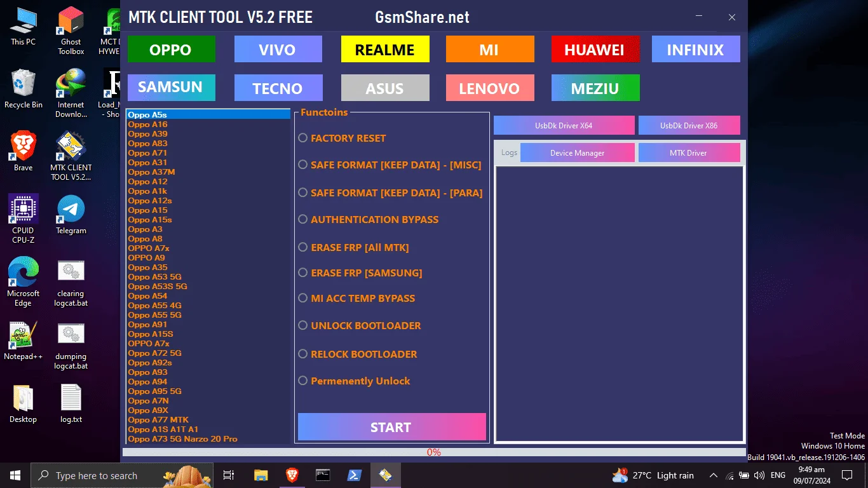Screen dimensions: 868x488
Task: Open Notepad++ desktop shortcut
Action: pyautogui.click(x=23, y=341)
